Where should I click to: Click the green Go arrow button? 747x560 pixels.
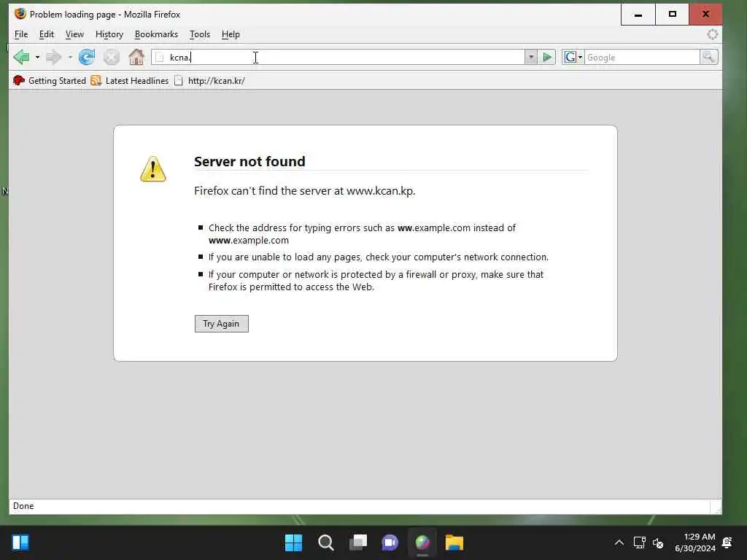[547, 58]
